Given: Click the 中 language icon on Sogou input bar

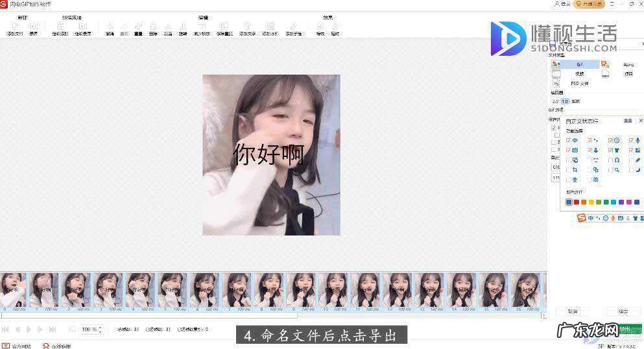Looking at the screenshot, I should click(591, 219).
